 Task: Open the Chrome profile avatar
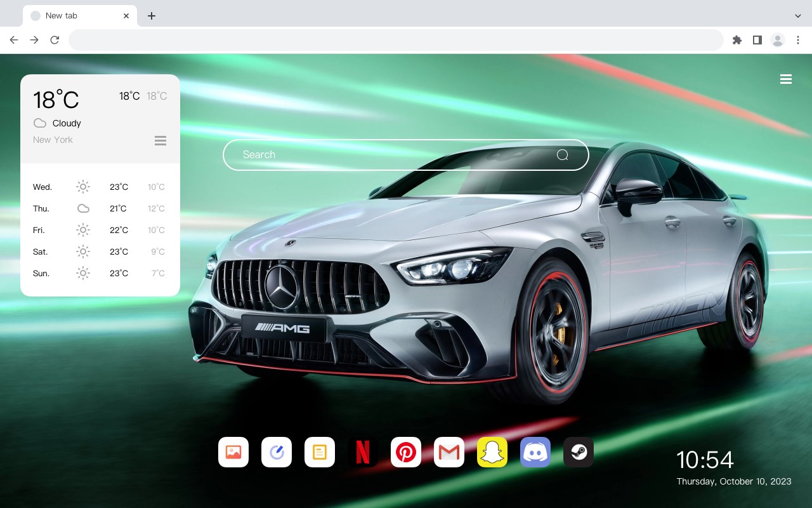tap(778, 40)
